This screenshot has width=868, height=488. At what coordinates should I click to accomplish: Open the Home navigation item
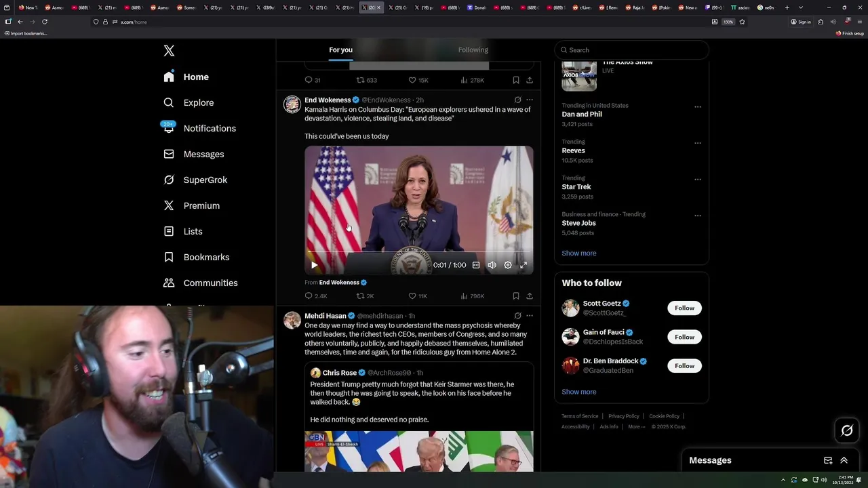click(x=186, y=77)
